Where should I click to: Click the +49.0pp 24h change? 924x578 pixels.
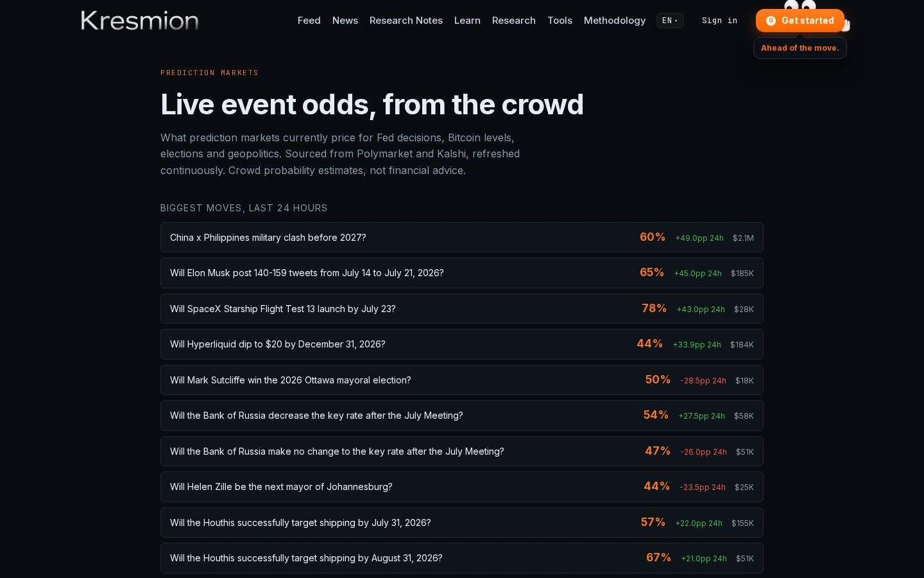click(699, 238)
